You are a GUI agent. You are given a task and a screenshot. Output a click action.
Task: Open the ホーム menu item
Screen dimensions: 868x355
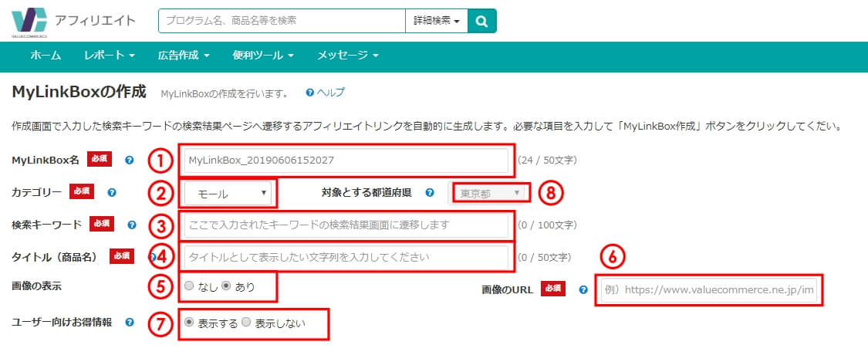46,56
